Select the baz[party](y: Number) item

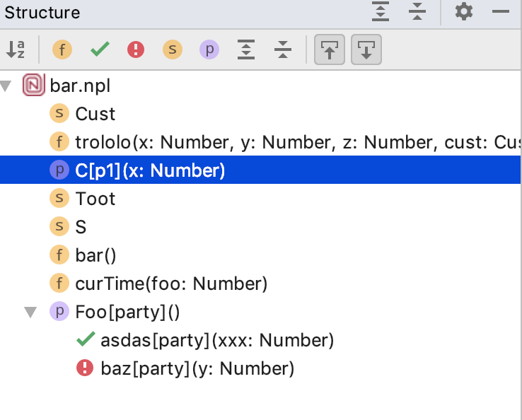point(197,368)
